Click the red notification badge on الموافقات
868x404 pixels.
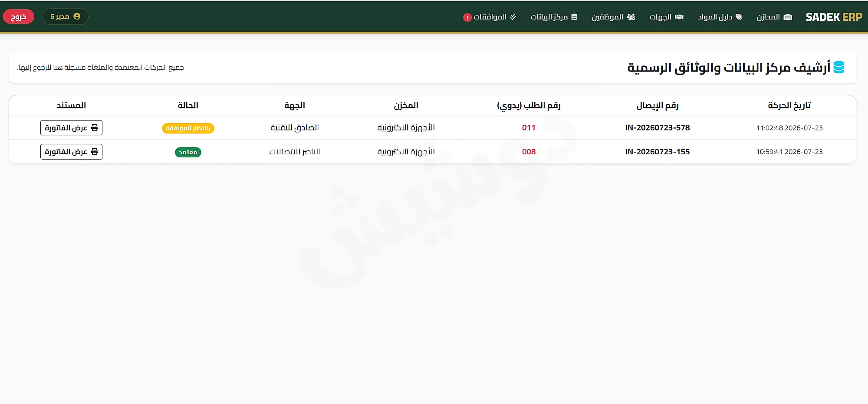pyautogui.click(x=467, y=18)
